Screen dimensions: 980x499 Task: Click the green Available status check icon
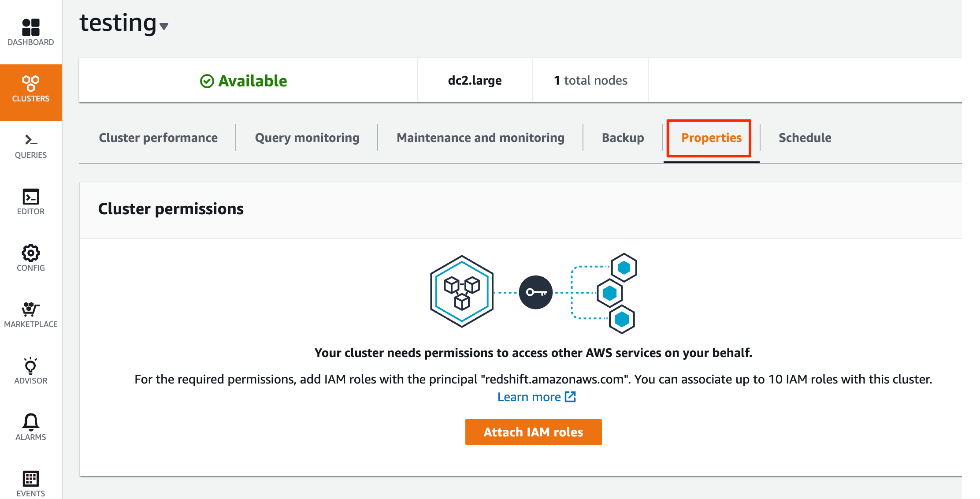(207, 81)
